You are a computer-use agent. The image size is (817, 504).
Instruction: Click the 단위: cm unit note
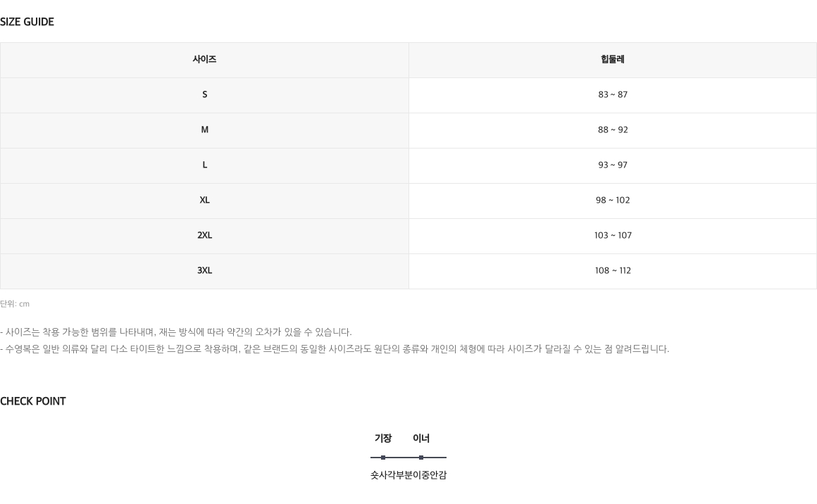coord(15,304)
